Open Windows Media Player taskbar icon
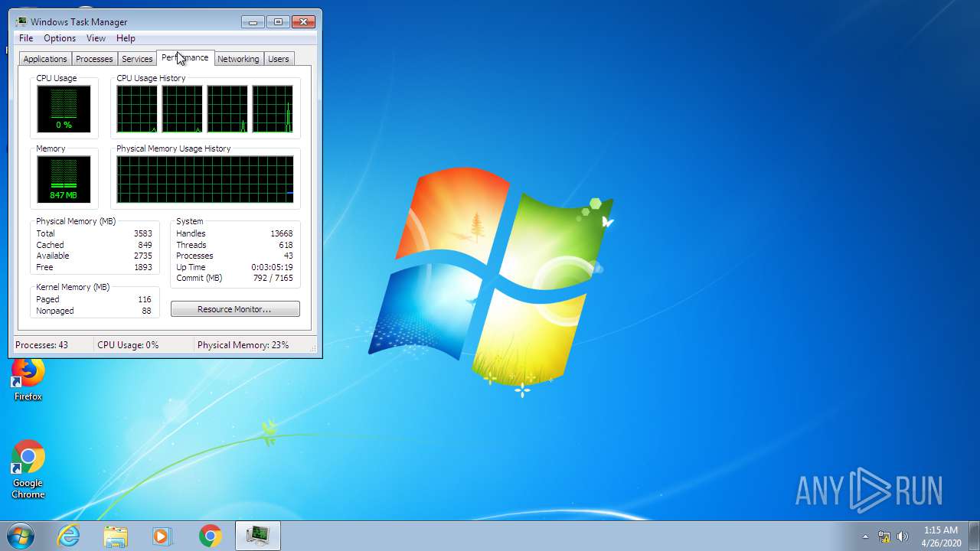Image resolution: width=980 pixels, height=551 pixels. [x=162, y=536]
